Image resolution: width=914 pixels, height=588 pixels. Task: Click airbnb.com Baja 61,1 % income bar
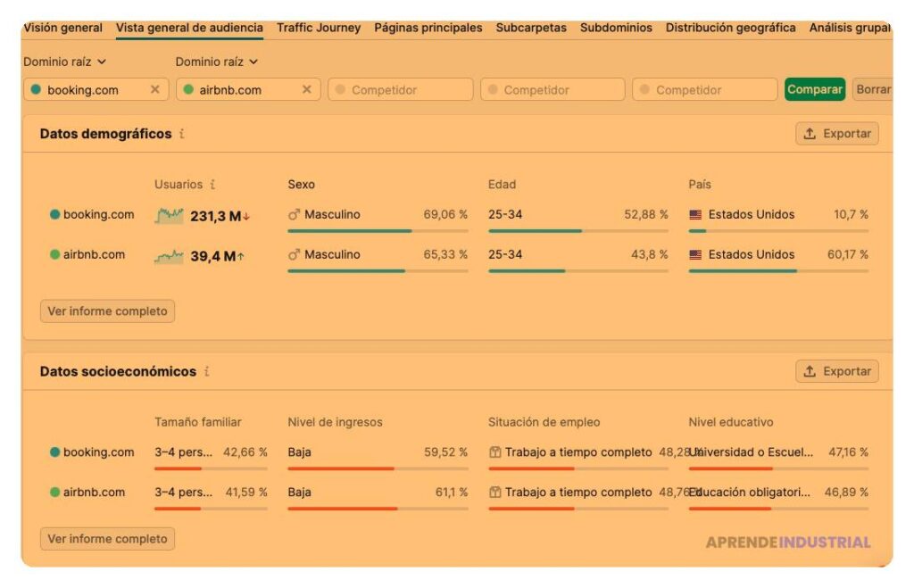click(378, 509)
